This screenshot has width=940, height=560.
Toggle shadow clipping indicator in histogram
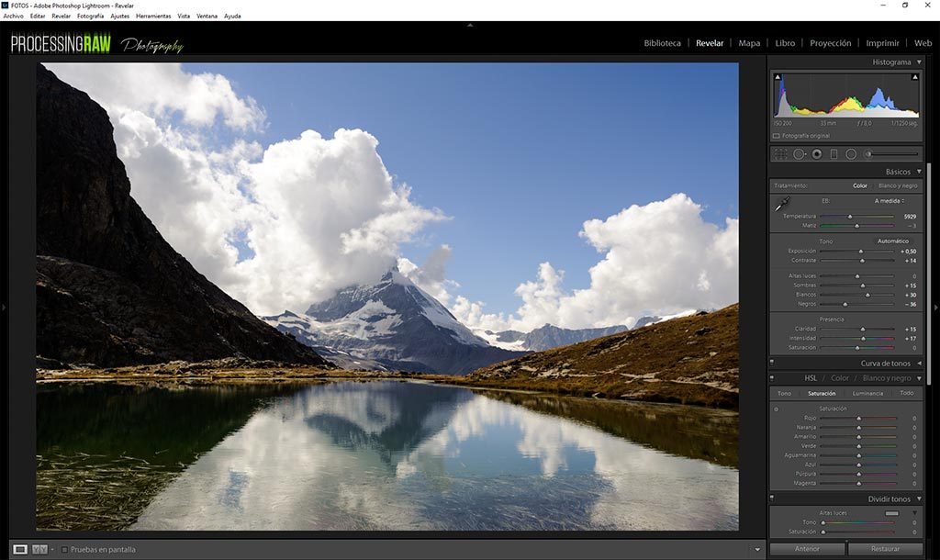[778, 77]
